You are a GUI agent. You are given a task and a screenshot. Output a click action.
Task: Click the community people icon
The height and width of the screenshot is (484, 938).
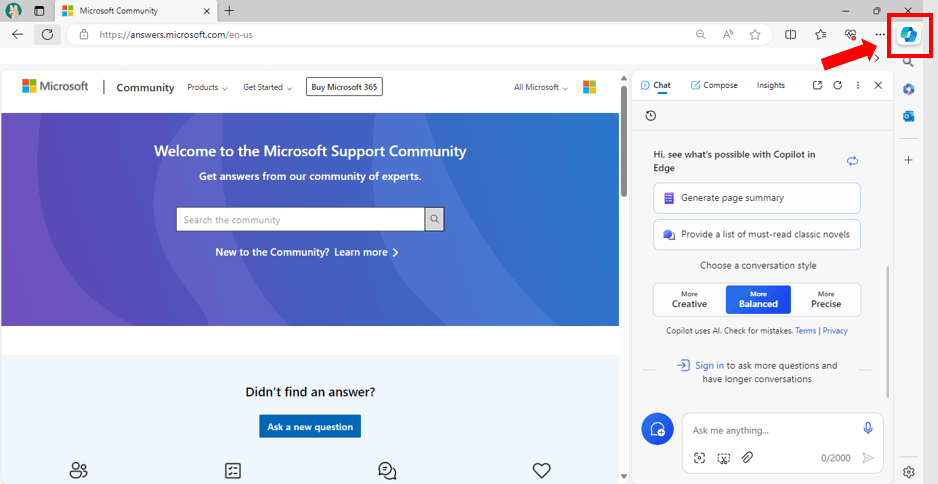(x=78, y=470)
